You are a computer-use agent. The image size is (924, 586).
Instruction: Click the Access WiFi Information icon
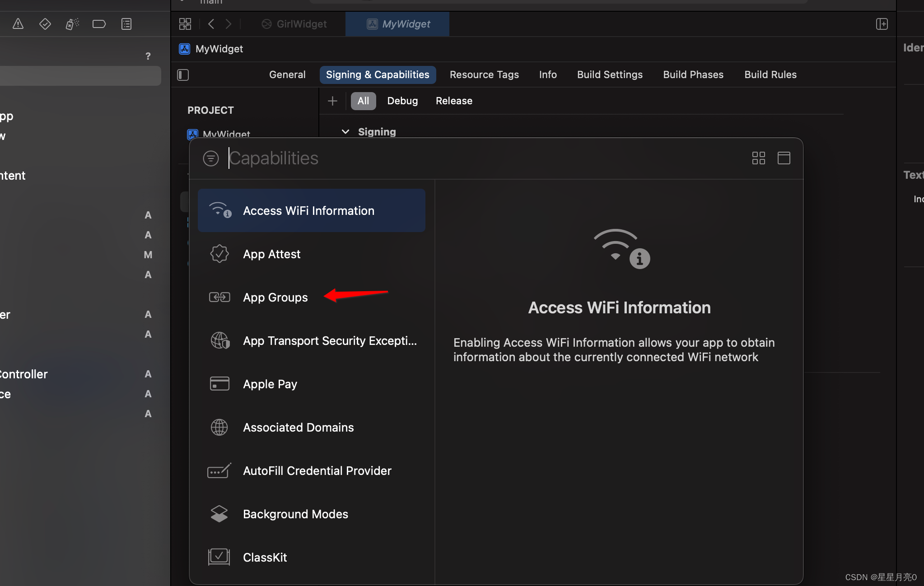click(220, 210)
